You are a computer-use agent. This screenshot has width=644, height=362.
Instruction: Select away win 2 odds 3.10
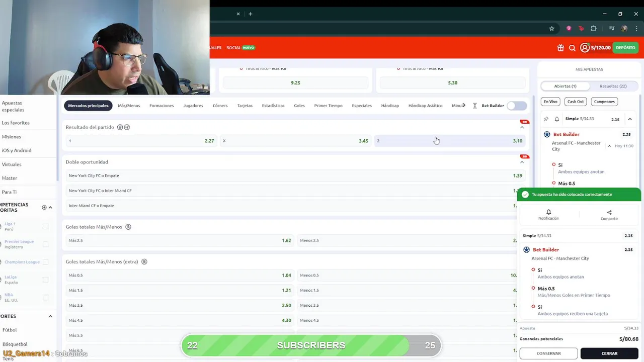(450, 141)
